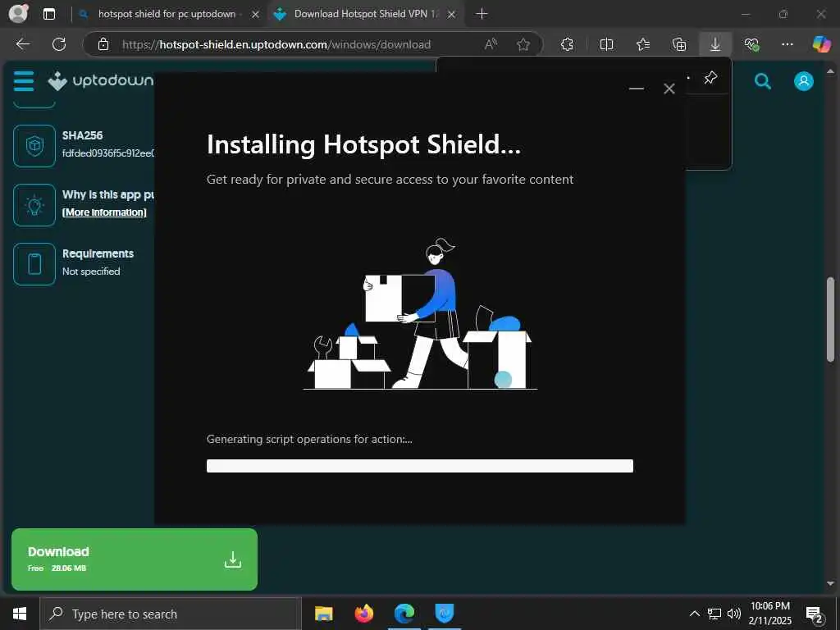Refresh the current page
Image resolution: width=840 pixels, height=630 pixels.
coord(59,44)
